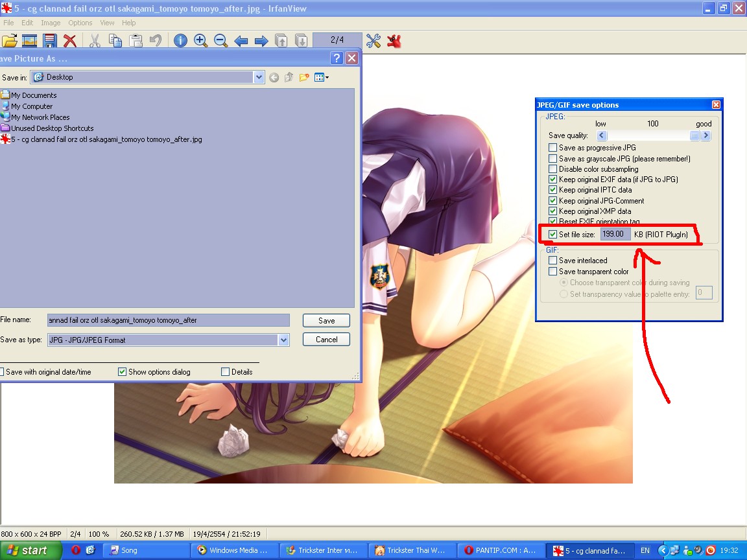The height and width of the screenshot is (560, 747).
Task: Click the Create New Folder icon
Action: click(304, 78)
